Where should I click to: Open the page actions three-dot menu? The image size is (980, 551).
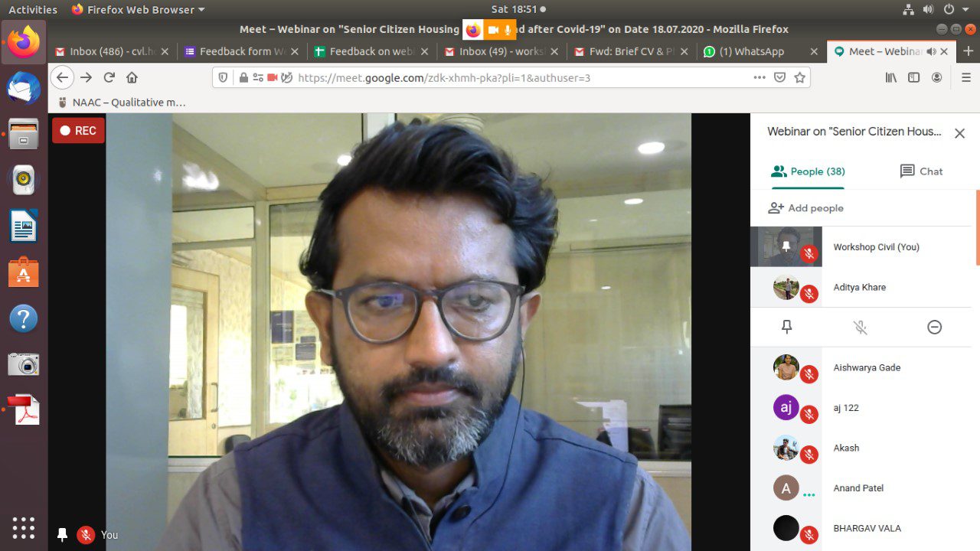(759, 77)
